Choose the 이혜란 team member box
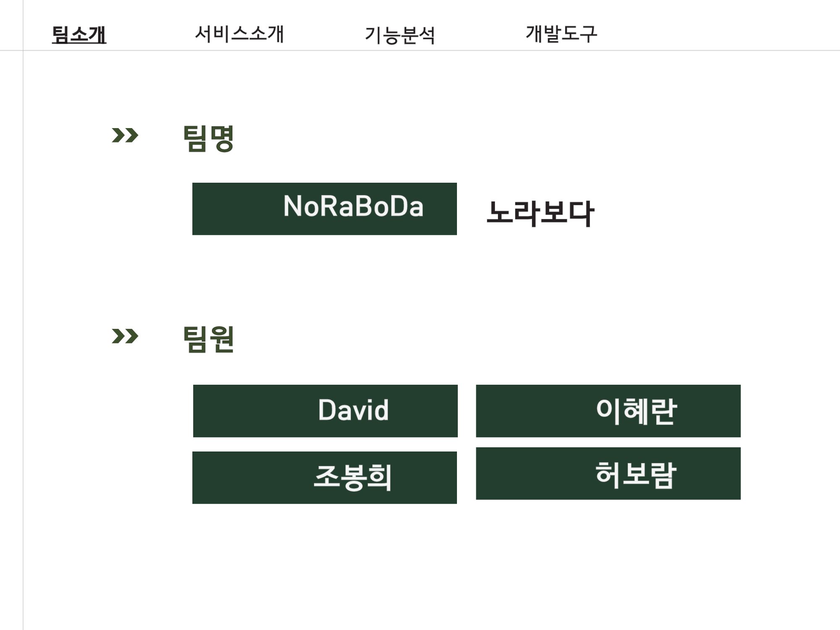 (x=608, y=411)
